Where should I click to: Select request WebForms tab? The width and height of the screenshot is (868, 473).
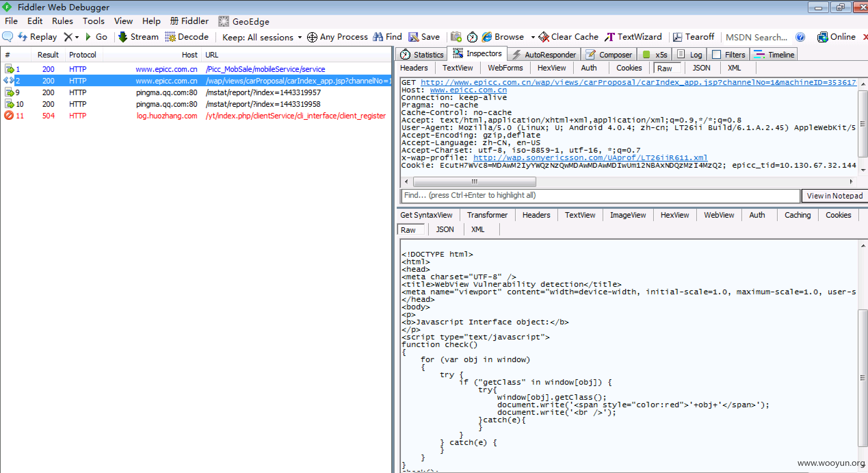[505, 68]
